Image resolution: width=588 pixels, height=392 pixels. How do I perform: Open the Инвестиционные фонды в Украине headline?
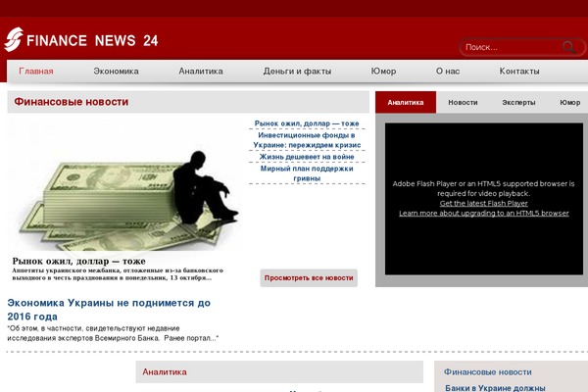pos(307,140)
